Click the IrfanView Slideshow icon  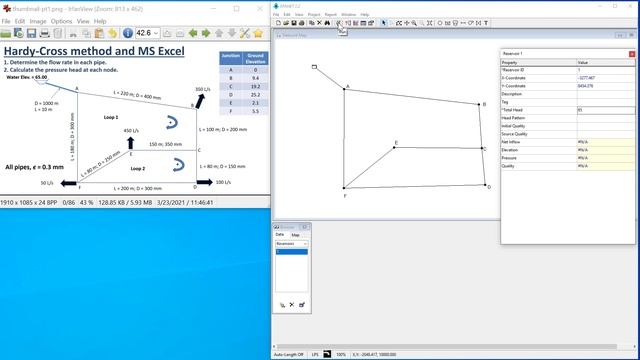pos(18,33)
